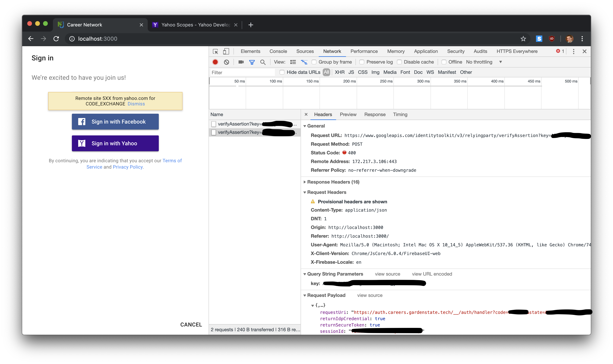Tick the Hide data URLs checkbox

[x=282, y=72]
